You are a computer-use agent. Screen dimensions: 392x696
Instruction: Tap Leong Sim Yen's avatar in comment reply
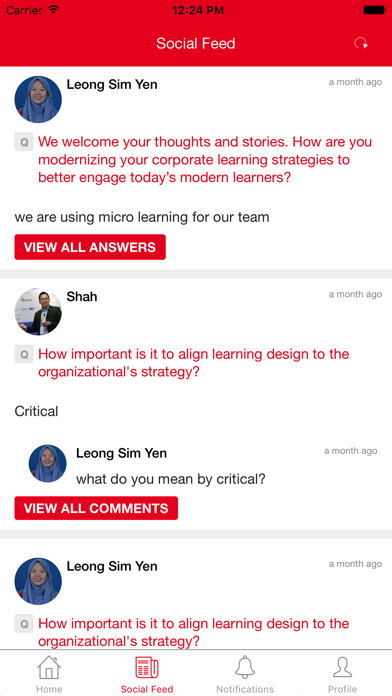click(x=48, y=463)
